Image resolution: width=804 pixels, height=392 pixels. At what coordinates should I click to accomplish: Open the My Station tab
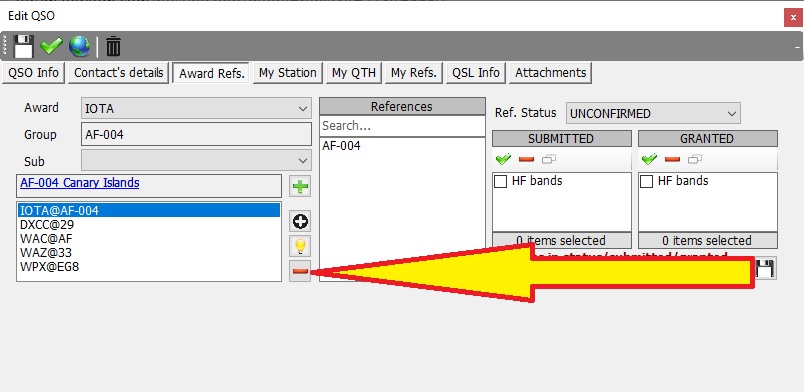(288, 73)
